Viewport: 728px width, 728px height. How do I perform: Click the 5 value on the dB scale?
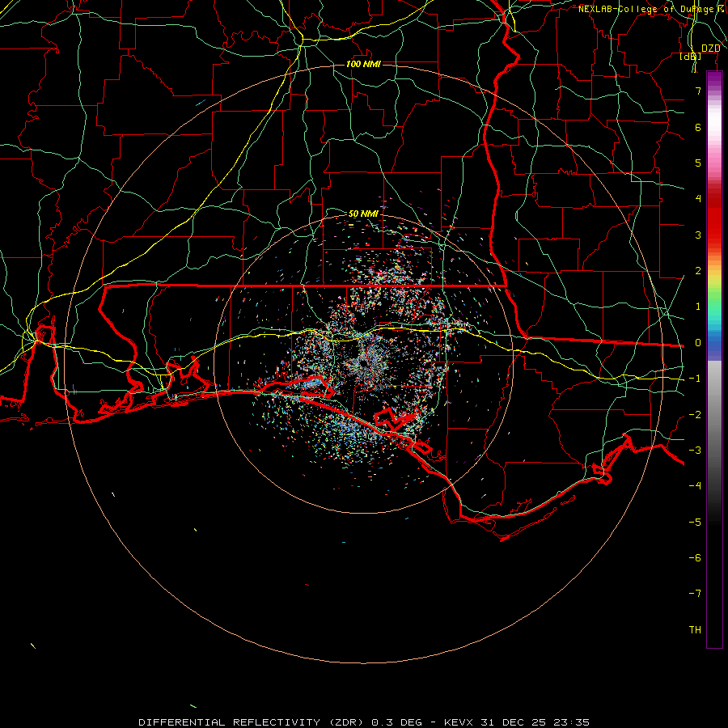tap(698, 163)
